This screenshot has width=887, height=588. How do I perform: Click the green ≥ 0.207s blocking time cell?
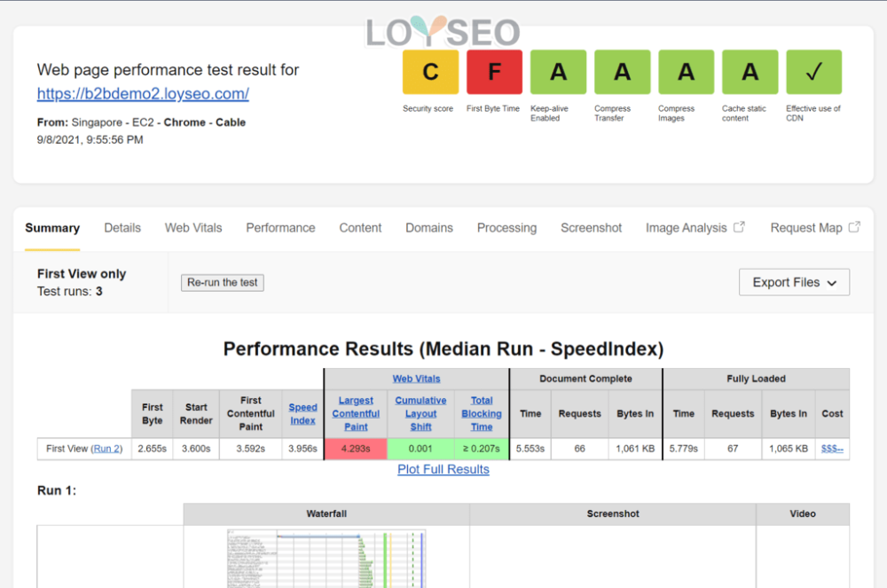tap(482, 449)
